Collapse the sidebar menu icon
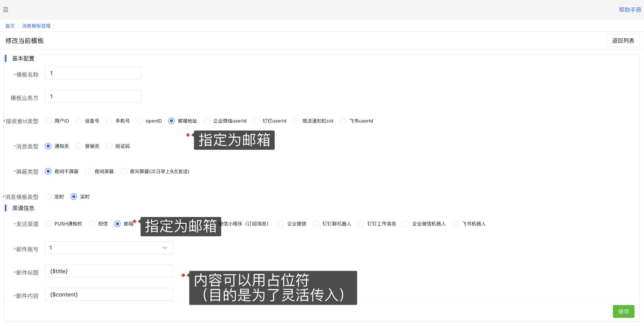 (x=5, y=10)
